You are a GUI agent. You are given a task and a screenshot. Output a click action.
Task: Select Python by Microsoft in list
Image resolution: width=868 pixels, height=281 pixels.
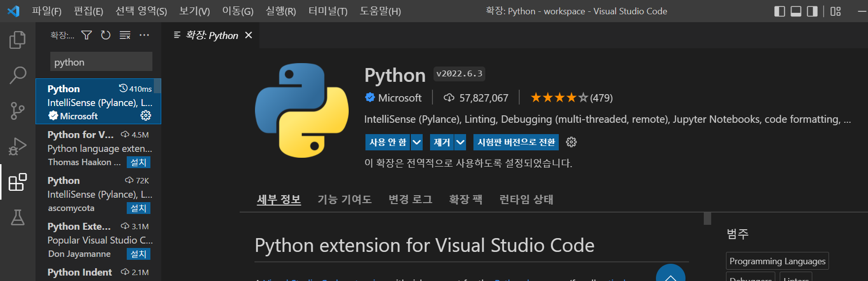click(98, 102)
